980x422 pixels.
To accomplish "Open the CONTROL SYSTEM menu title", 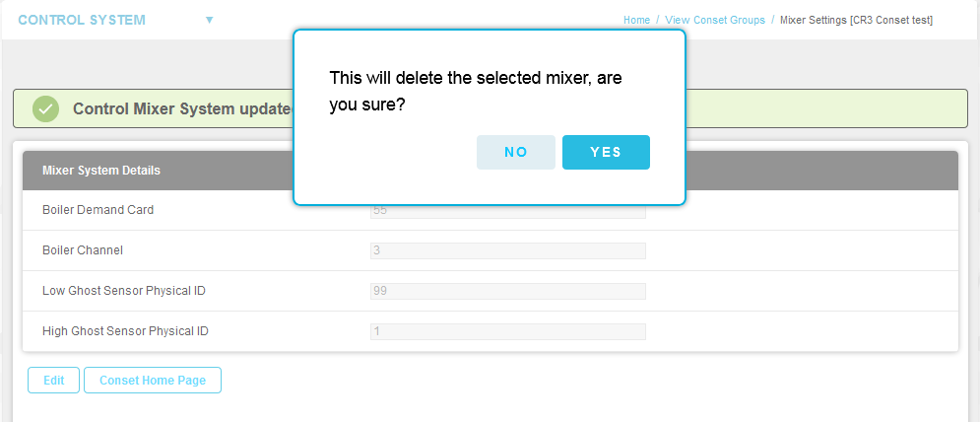I will [82, 20].
